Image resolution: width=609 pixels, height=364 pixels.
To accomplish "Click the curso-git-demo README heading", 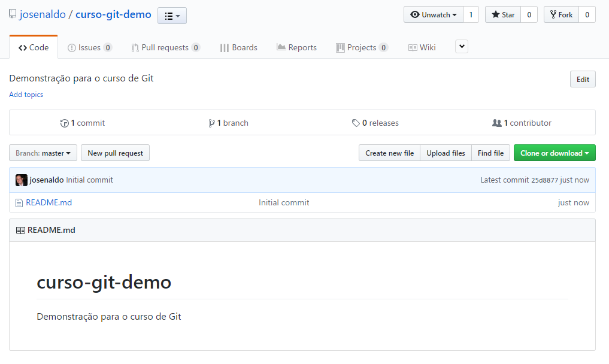I will coord(104,282).
